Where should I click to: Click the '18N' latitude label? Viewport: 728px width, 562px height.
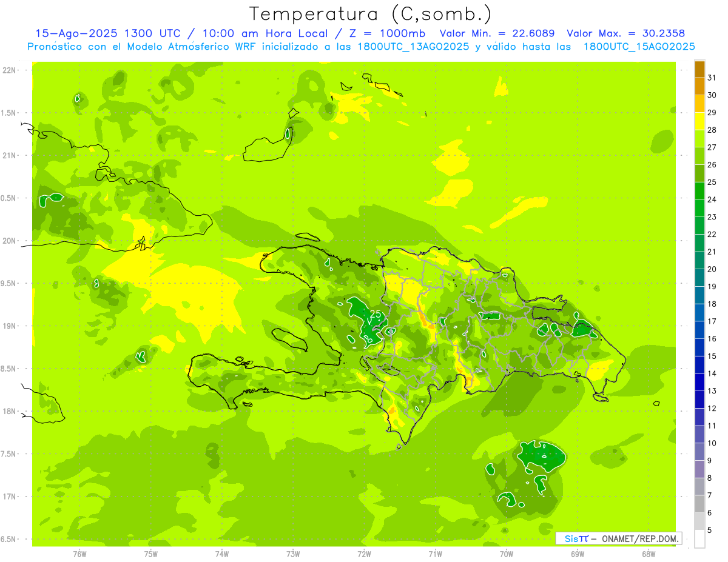8,411
